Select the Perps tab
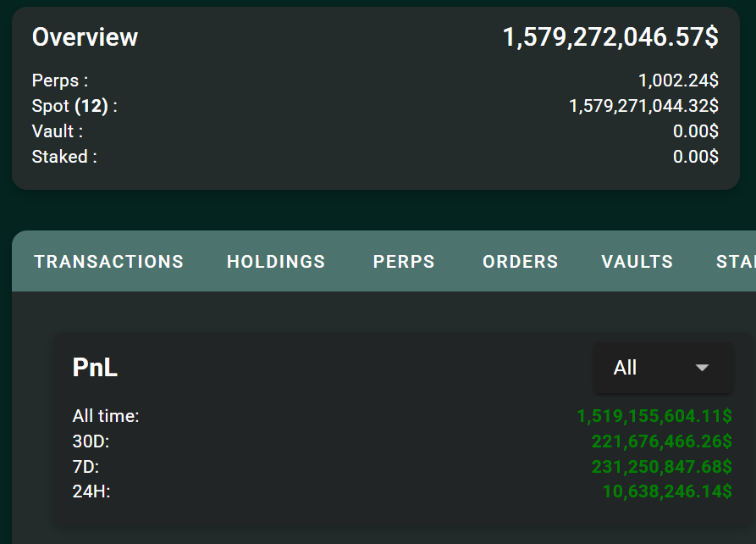This screenshot has height=544, width=756. pyautogui.click(x=404, y=262)
